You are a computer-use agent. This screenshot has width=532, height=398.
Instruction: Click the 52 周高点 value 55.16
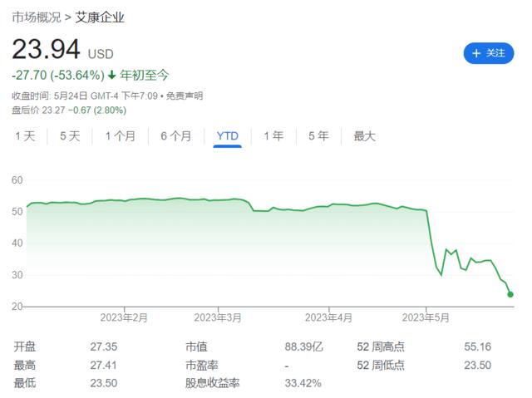point(477,346)
